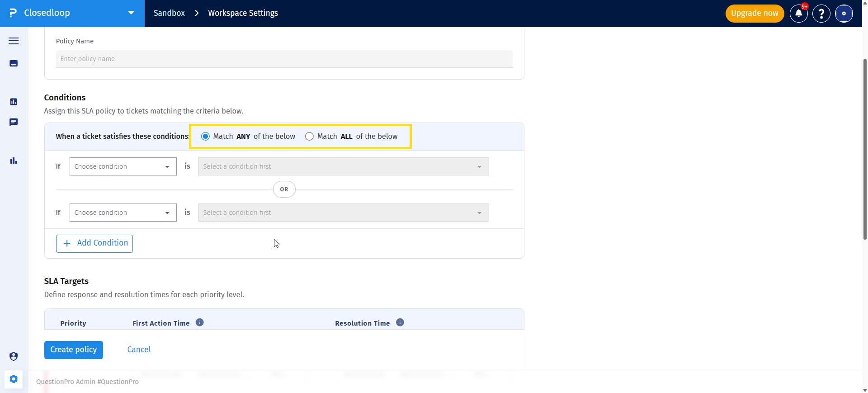The image size is (868, 393).
Task: Click First Action Time info icon
Action: (x=200, y=322)
